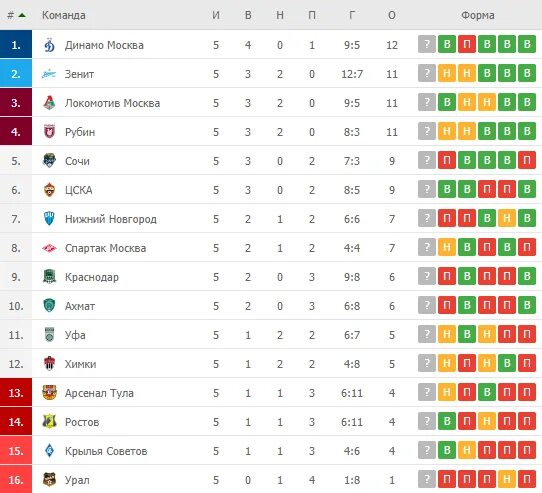Image resolution: width=542 pixels, height=493 pixels.
Task: Open the Арсенал Тула team link
Action: [99, 393]
